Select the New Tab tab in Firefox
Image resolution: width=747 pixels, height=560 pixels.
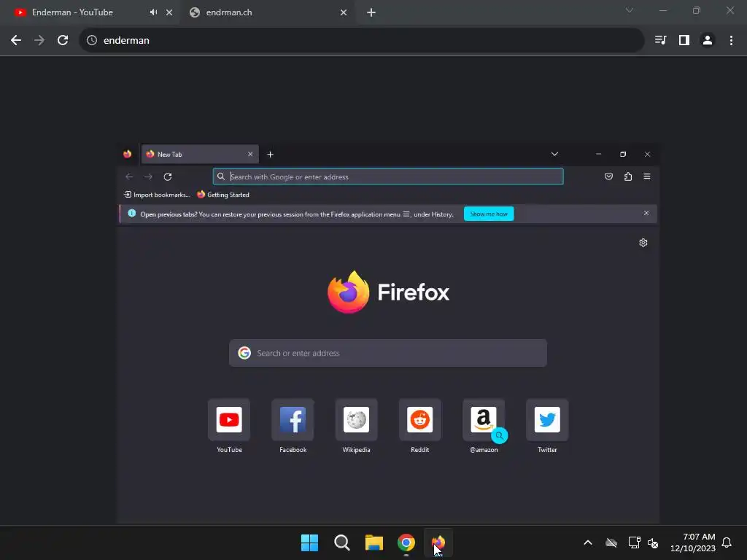tap(200, 155)
